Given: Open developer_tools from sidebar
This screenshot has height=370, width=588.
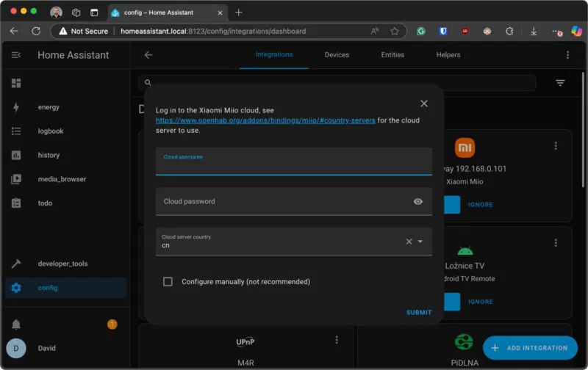Looking at the screenshot, I should point(62,264).
